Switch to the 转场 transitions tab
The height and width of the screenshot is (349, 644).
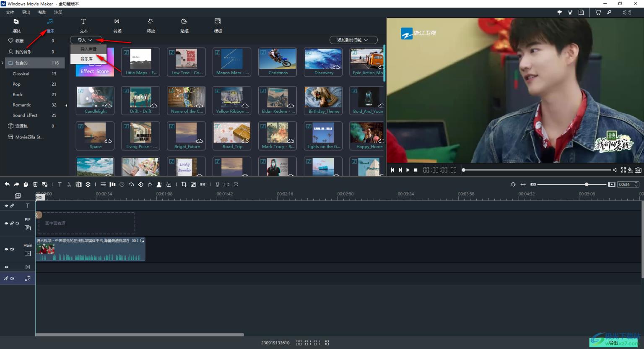117,25
